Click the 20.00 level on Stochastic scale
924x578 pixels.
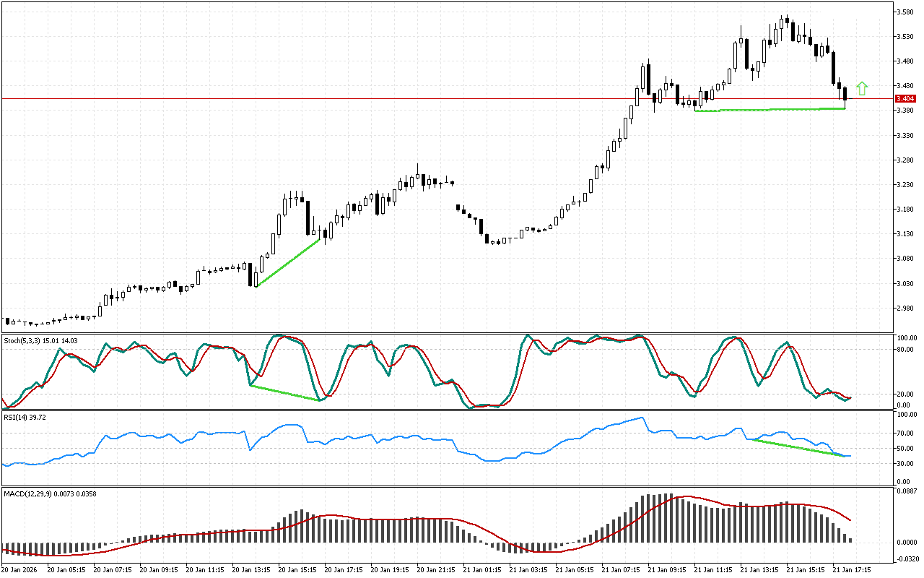coord(906,394)
